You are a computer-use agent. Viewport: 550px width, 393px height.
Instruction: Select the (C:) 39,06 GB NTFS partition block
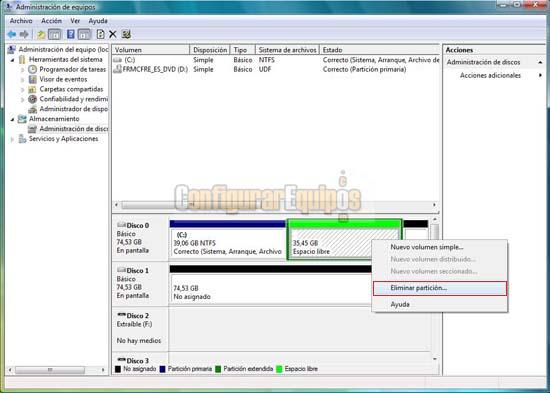[228, 240]
